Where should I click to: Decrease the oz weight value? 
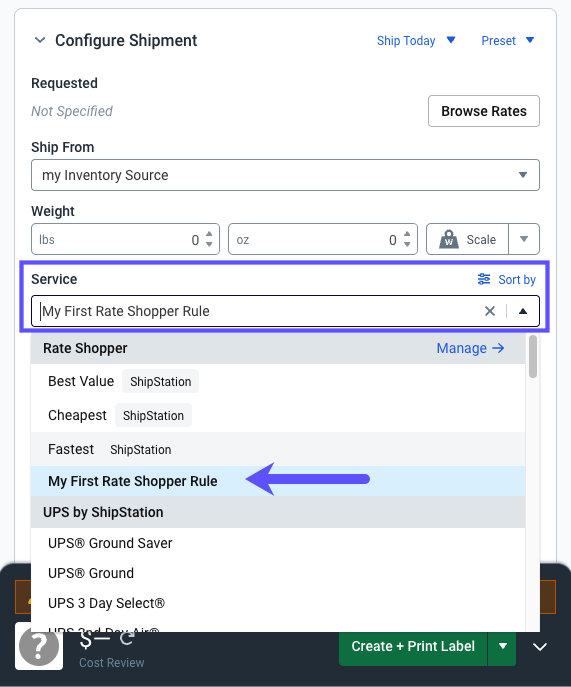(407, 244)
